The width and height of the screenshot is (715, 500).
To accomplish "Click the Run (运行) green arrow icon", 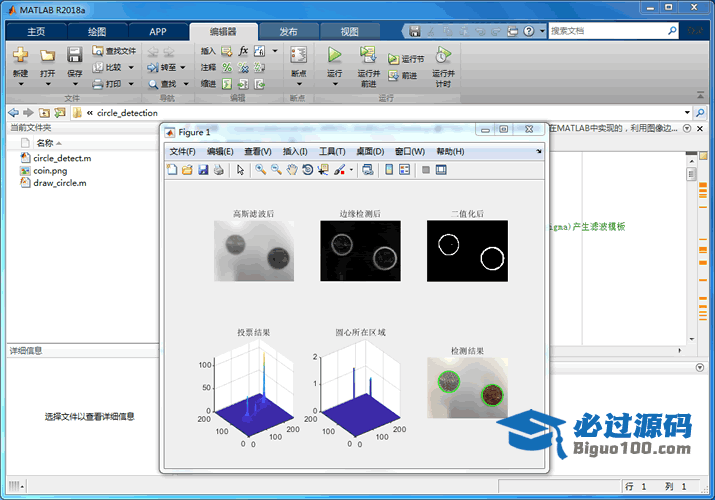I will [x=335, y=55].
